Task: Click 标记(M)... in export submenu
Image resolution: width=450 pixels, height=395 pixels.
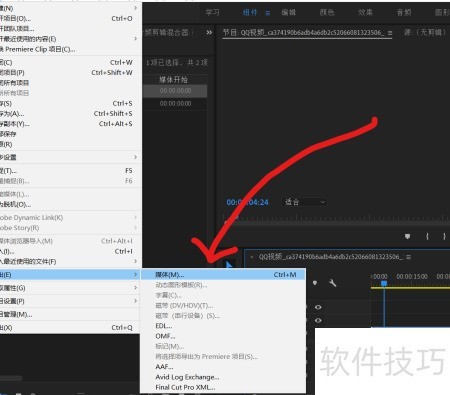Action: (223, 346)
